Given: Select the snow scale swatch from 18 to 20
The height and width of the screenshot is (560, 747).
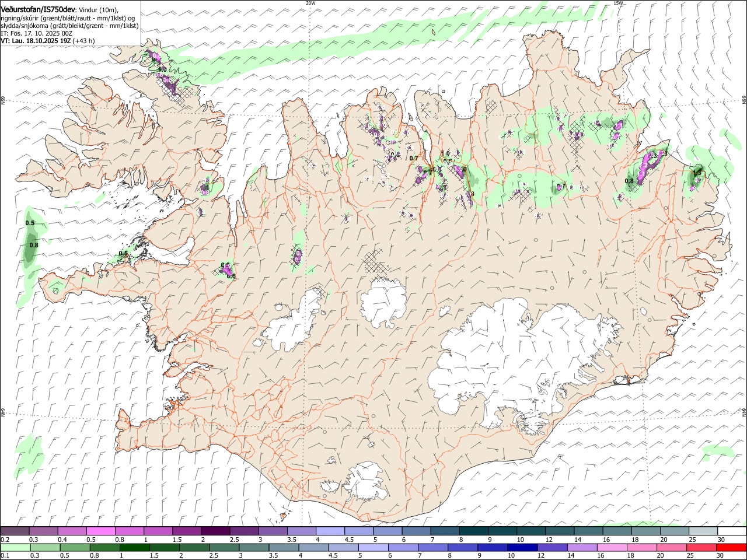Looking at the screenshot, I should coord(646,531).
